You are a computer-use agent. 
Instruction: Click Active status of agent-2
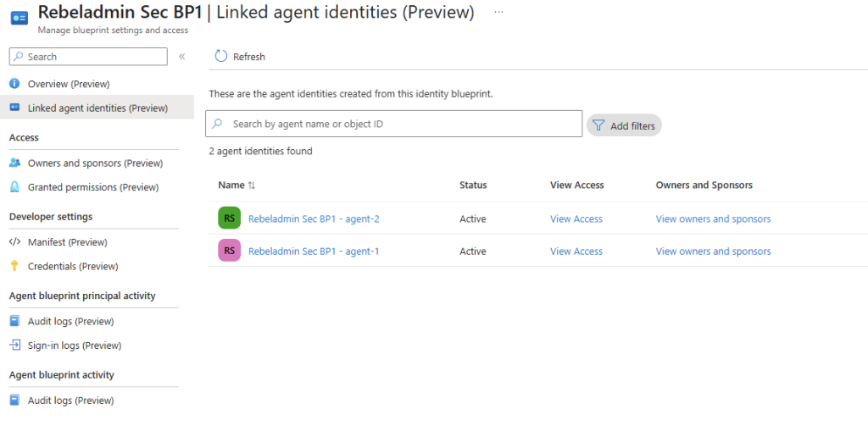coord(473,219)
